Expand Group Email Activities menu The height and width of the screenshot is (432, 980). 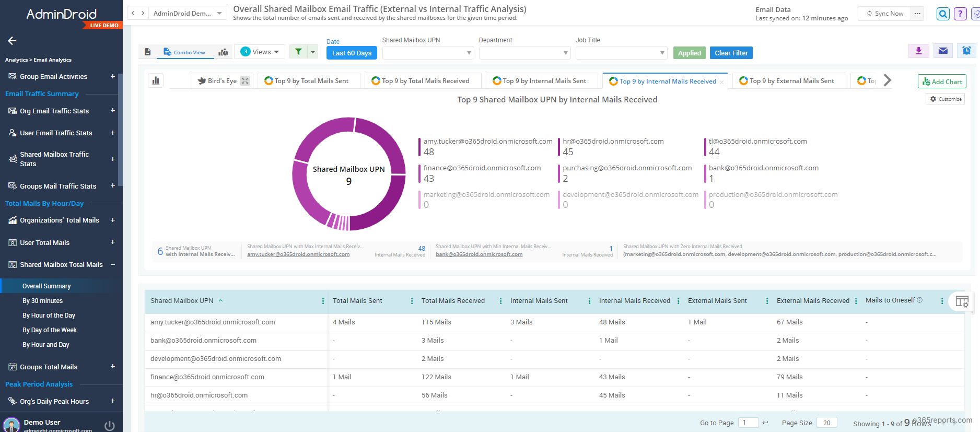coord(112,76)
